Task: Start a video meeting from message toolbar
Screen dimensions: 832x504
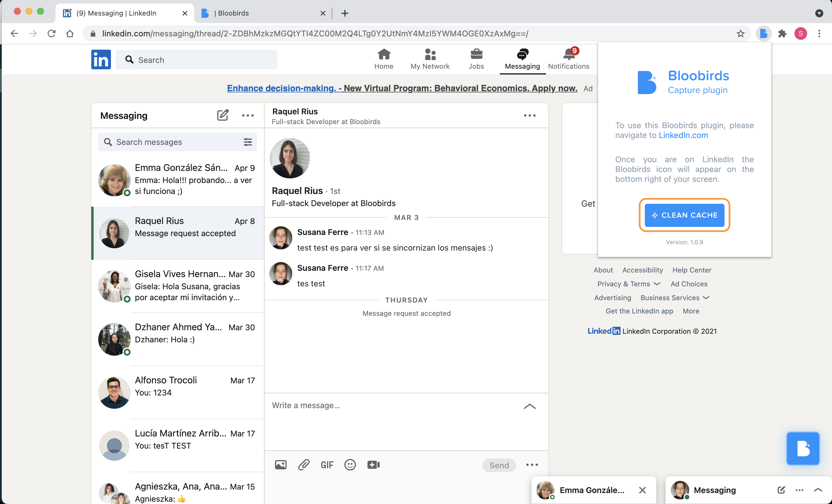Action: click(x=373, y=465)
